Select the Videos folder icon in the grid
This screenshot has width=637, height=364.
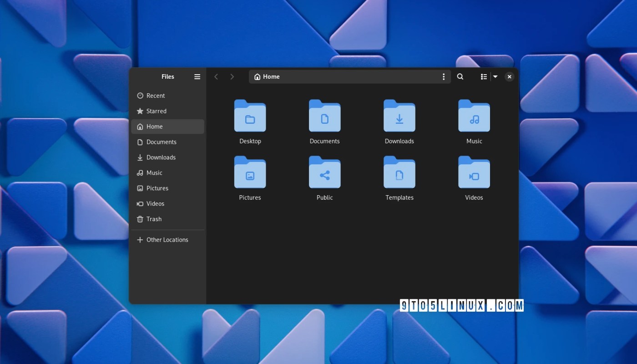tap(474, 172)
